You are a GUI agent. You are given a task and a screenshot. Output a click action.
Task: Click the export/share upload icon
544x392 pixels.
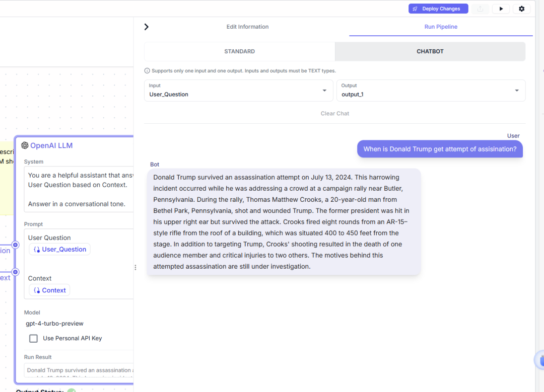(480, 9)
